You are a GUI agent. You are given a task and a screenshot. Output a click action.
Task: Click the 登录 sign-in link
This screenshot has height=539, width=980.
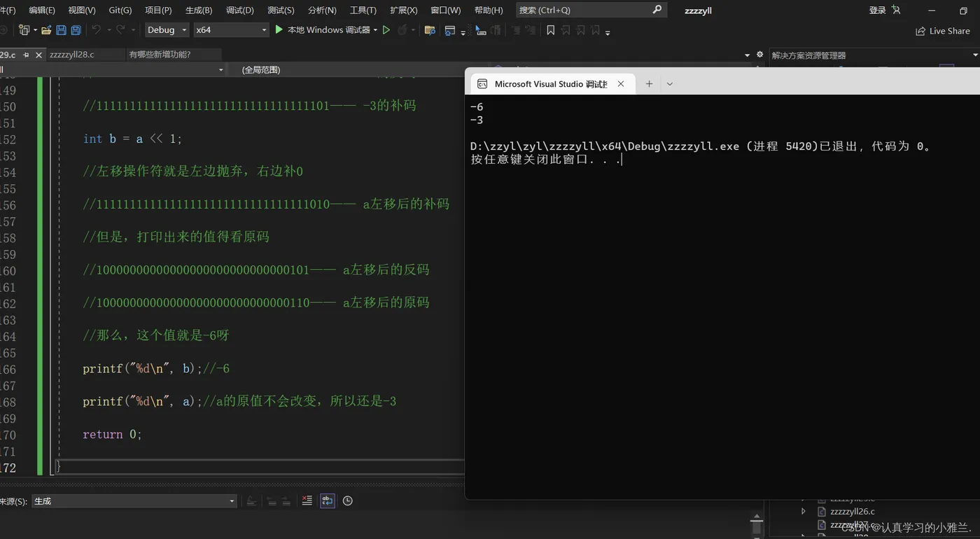pyautogui.click(x=877, y=10)
